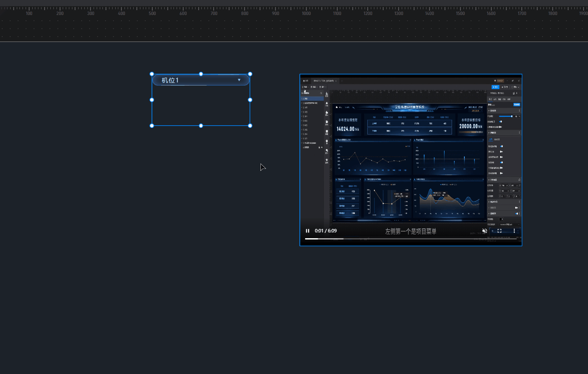Click the bottom-center resize handle of the selected widget

(201, 126)
